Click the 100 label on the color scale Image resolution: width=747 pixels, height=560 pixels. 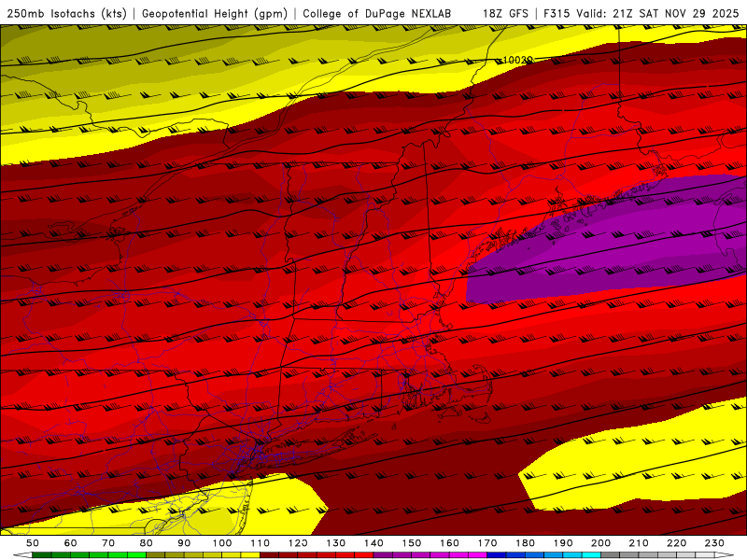click(222, 543)
